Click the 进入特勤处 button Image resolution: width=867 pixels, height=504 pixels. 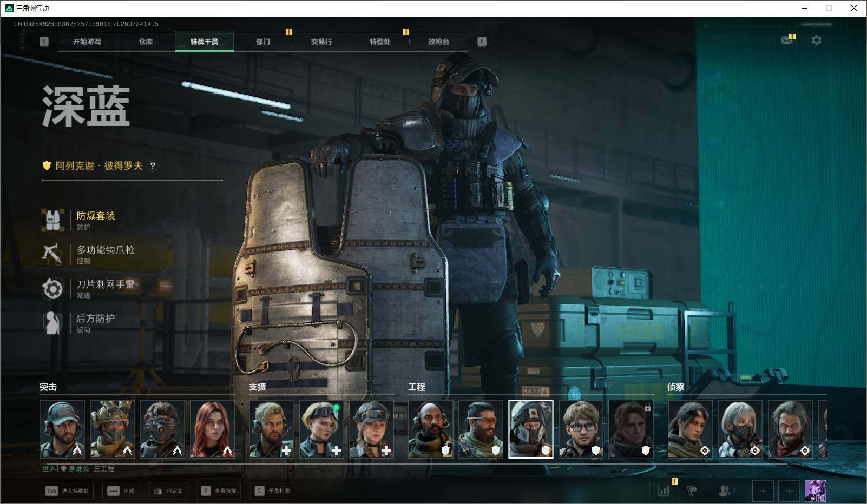67,490
